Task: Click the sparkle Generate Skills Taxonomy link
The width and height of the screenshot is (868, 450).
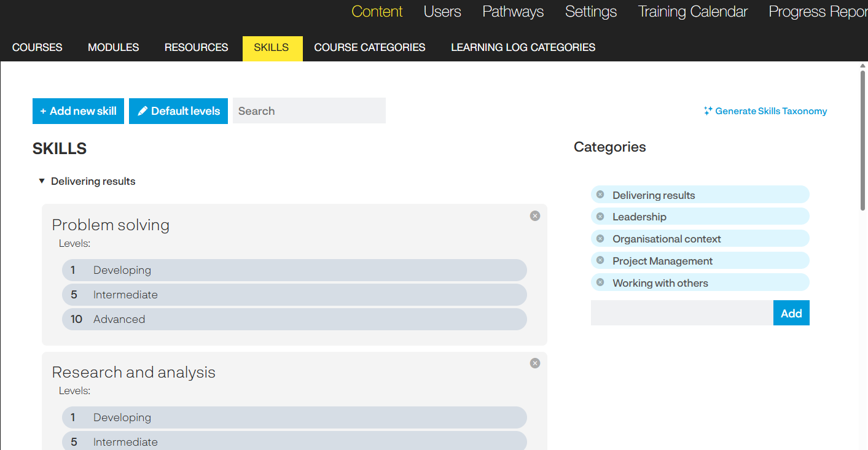Action: (x=765, y=111)
